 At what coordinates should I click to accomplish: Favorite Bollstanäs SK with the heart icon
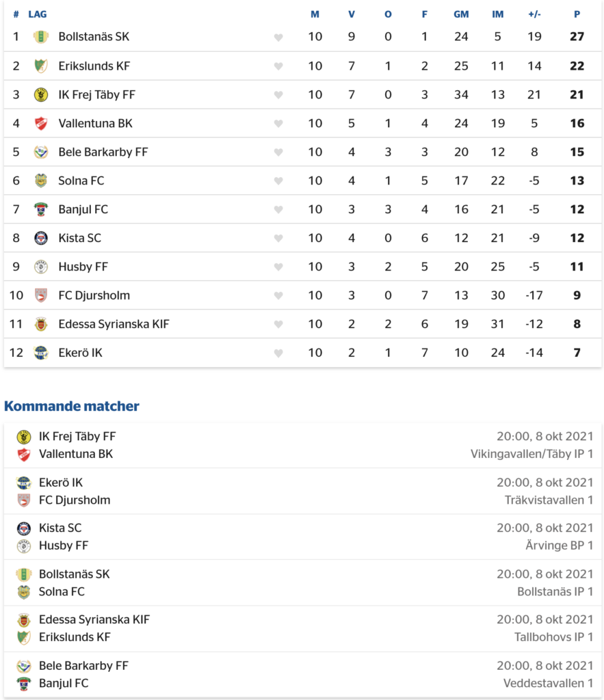pos(278,38)
